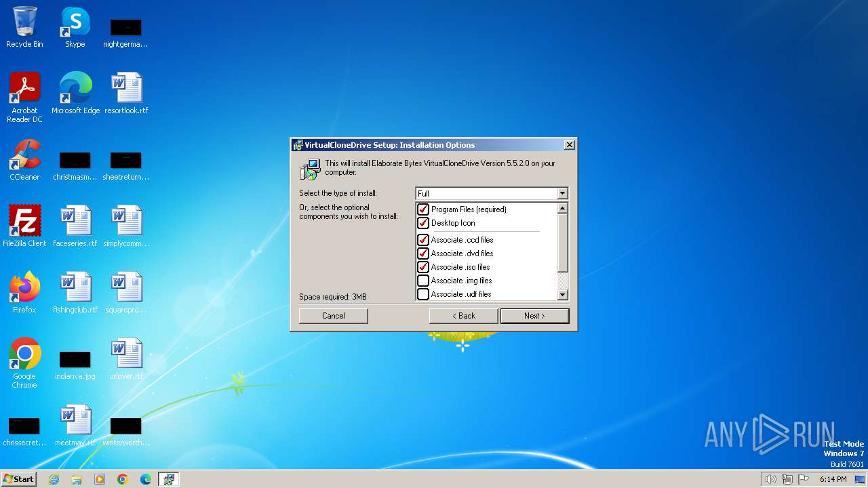Cancel the VirtualCloneDrive setup
The image size is (868, 488).
(x=334, y=316)
